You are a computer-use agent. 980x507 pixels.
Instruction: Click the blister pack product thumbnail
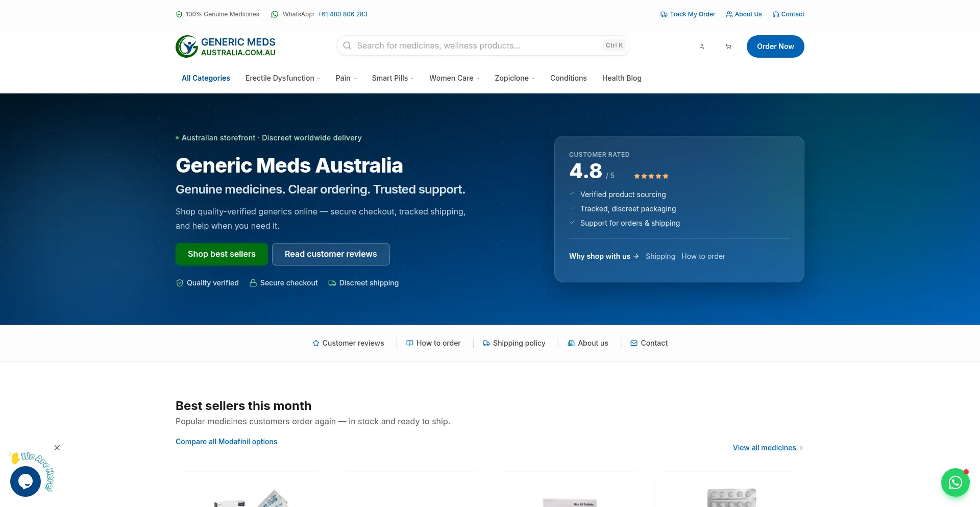(x=731, y=498)
